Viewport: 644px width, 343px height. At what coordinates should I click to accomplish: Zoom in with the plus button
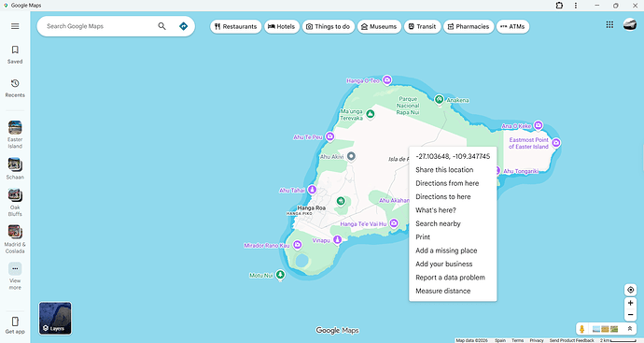pos(630,303)
